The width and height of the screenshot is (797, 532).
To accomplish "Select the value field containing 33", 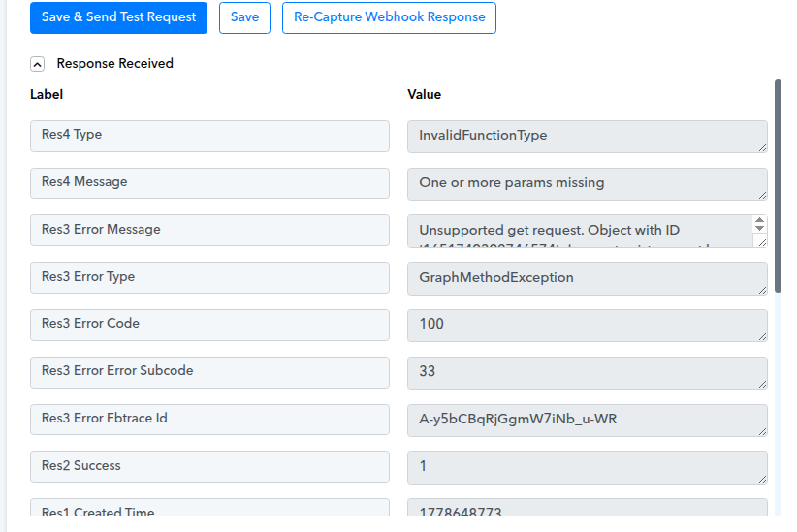I will (x=587, y=373).
